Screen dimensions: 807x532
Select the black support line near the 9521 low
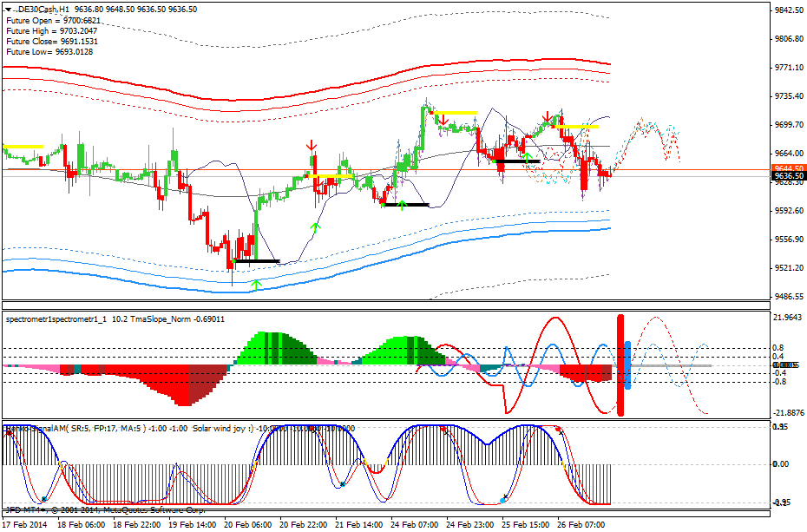tap(256, 261)
